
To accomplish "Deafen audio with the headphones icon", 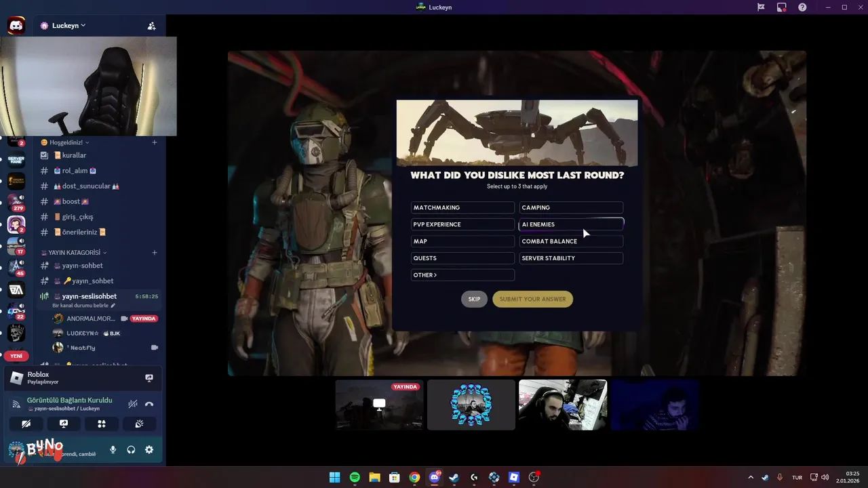I will point(131,449).
